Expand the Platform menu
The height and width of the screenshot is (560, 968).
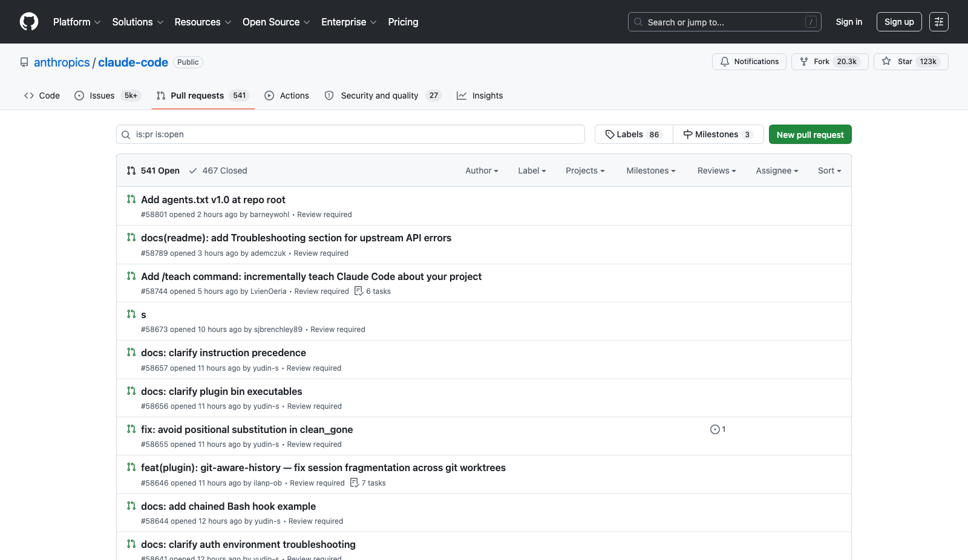(x=77, y=22)
